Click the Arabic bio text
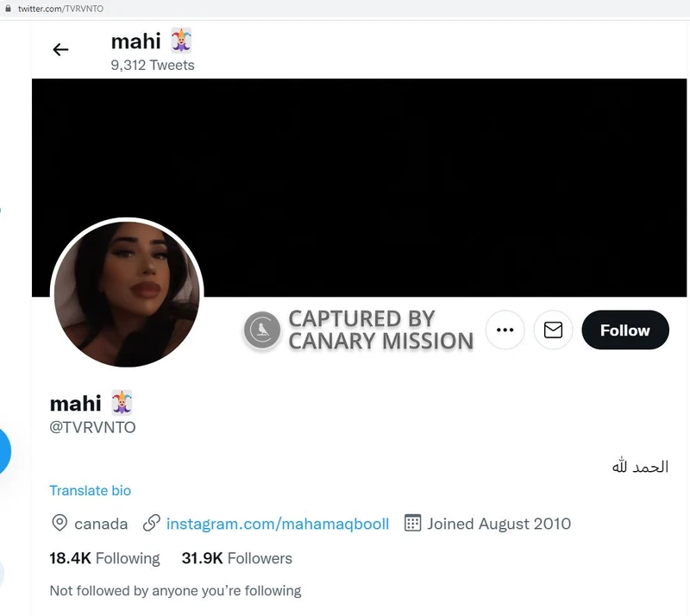690x616 pixels. [x=640, y=466]
